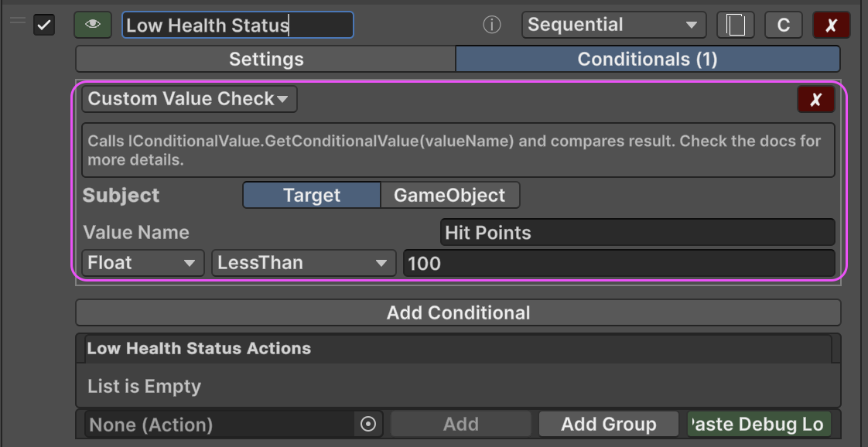Open the Sequential mode dropdown

[x=613, y=25]
